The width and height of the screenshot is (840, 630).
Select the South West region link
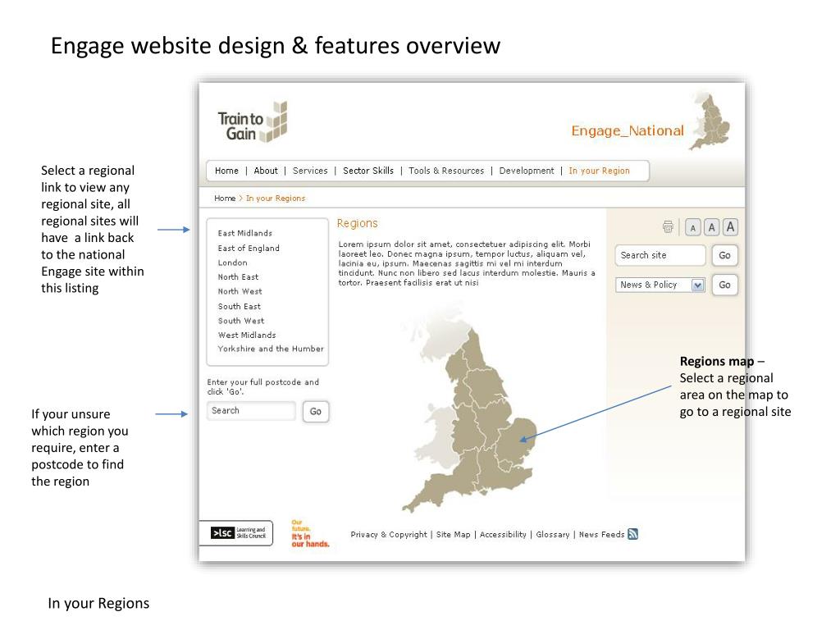pos(241,321)
